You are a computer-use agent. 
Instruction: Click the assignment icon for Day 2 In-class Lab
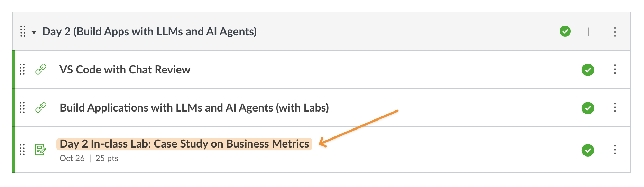(41, 150)
